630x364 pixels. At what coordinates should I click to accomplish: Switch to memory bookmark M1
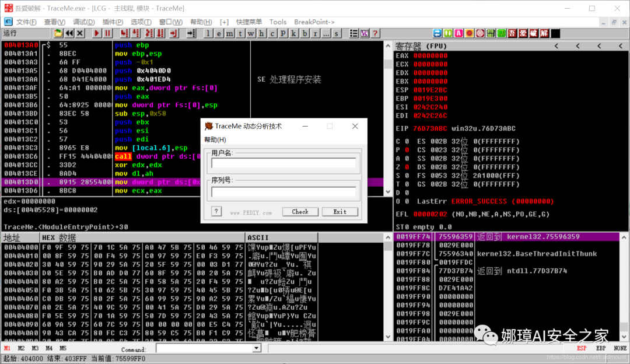click(x=7, y=348)
